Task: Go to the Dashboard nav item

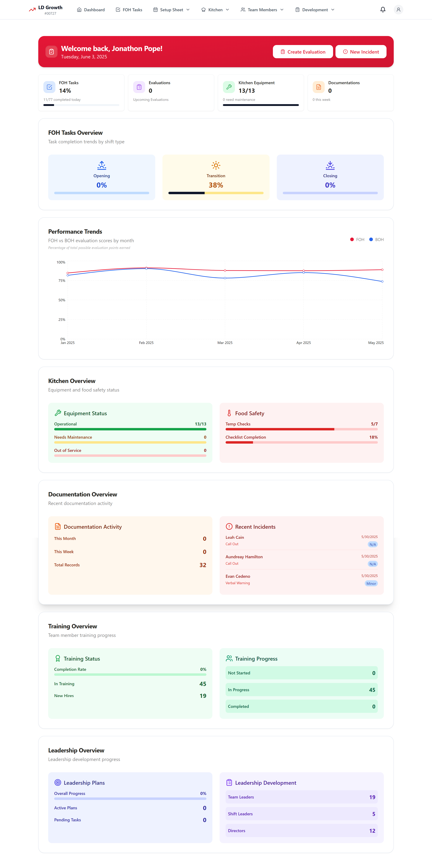Action: tap(91, 10)
